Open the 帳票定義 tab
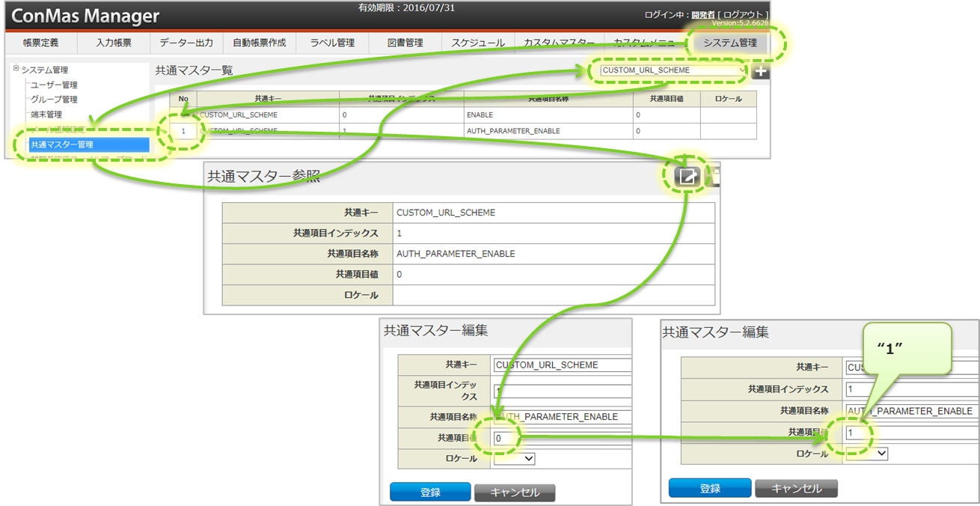The height and width of the screenshot is (506, 980). point(40,43)
